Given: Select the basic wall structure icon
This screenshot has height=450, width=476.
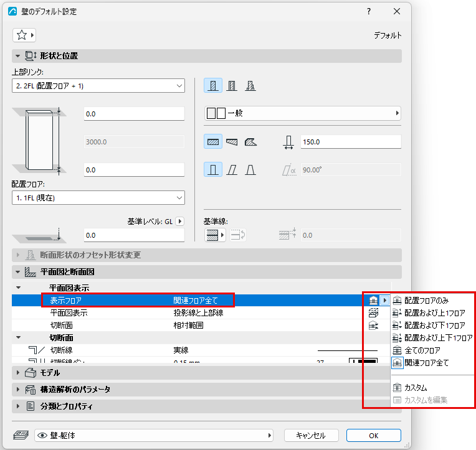Looking at the screenshot, I should pos(213,85).
